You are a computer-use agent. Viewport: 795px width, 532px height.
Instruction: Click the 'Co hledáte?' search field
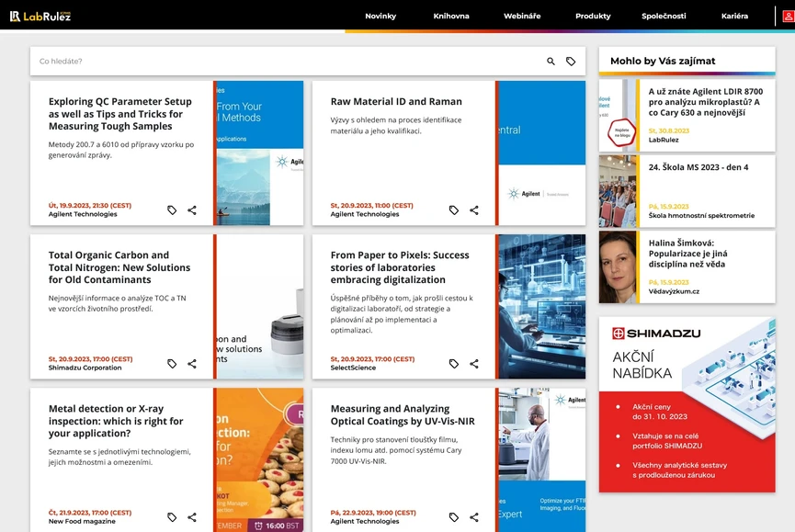(287, 62)
